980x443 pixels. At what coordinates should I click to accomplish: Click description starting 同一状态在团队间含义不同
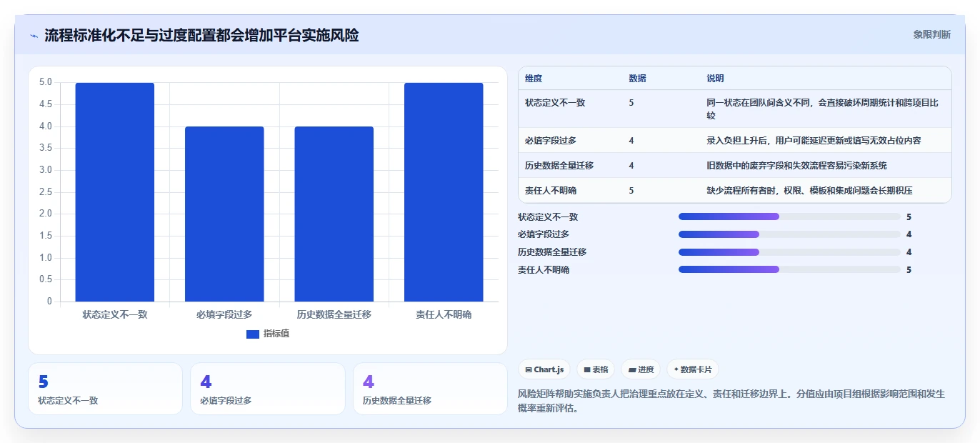821,109
